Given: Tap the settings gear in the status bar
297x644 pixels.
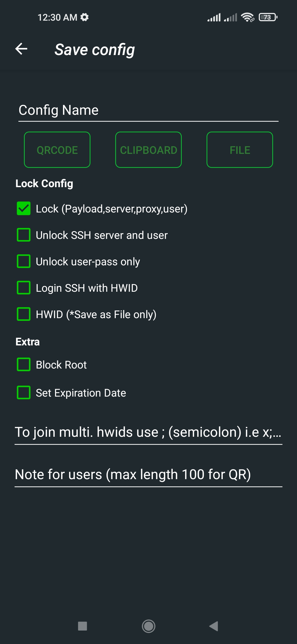Looking at the screenshot, I should 84,17.
